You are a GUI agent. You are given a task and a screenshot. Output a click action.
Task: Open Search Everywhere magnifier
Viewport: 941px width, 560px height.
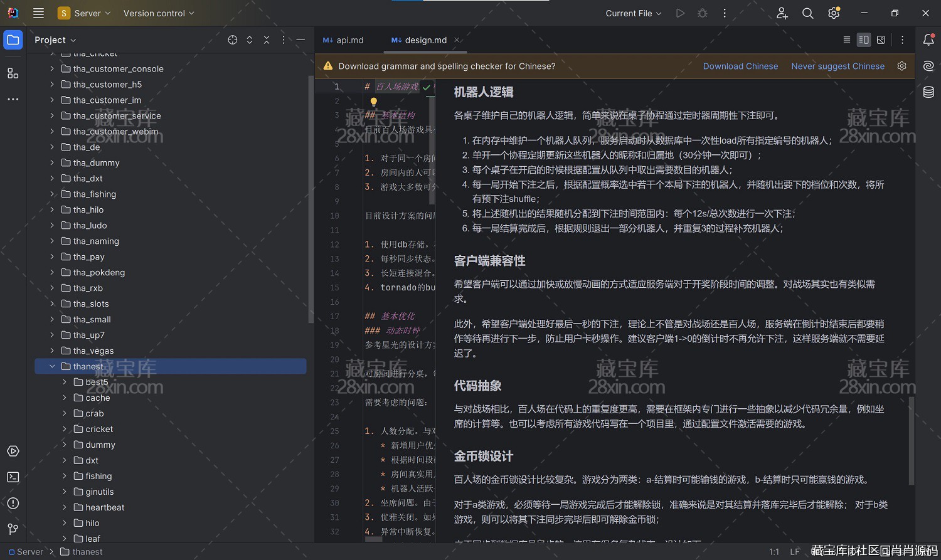[808, 13]
